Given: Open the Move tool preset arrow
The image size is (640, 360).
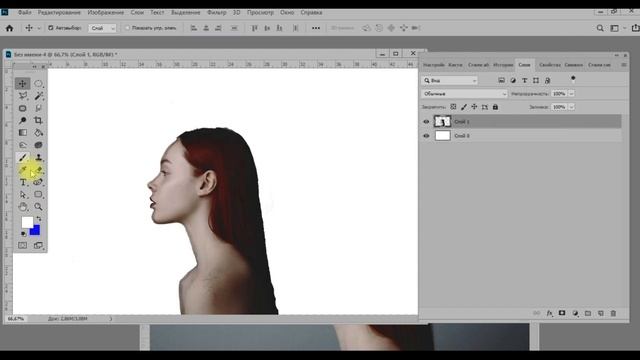Looking at the screenshot, I should 39,28.
